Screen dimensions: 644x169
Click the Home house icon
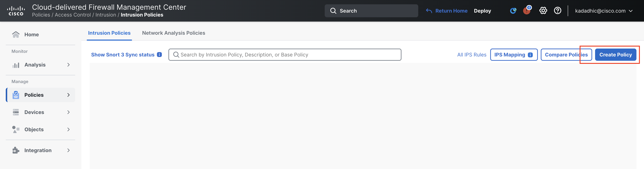click(x=16, y=35)
